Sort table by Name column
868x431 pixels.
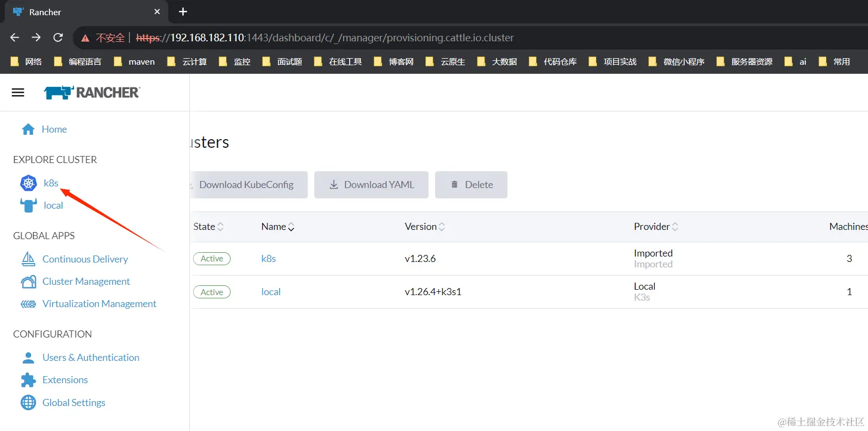278,227
